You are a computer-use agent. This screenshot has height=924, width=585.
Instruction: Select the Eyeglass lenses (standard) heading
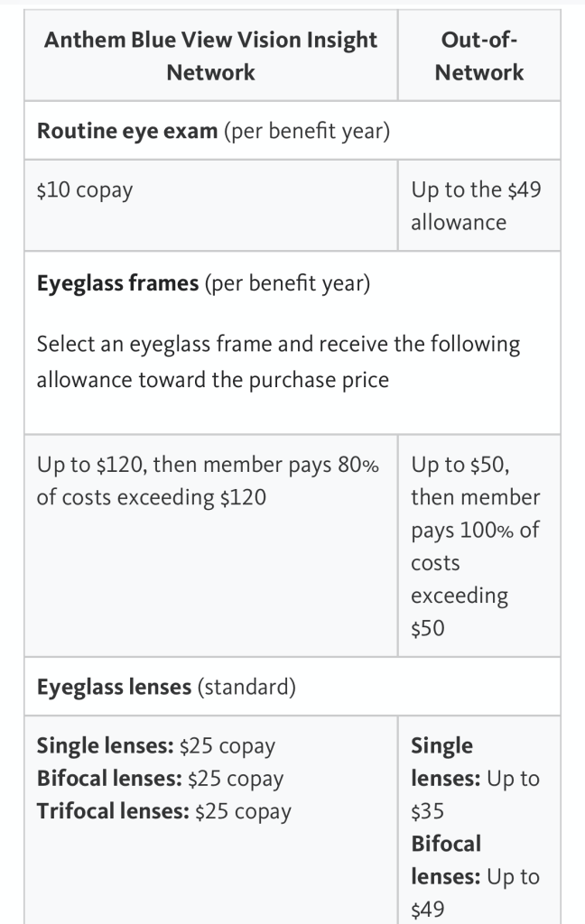click(166, 687)
